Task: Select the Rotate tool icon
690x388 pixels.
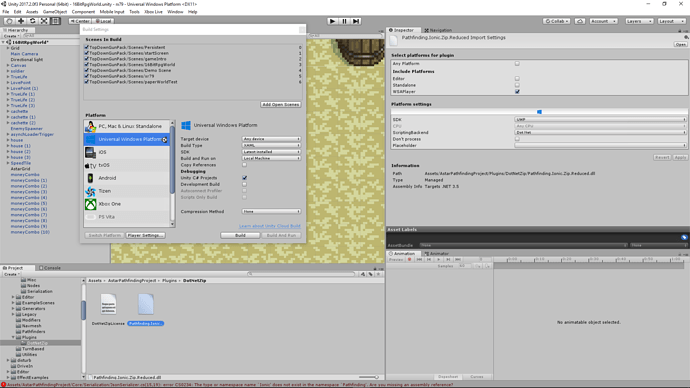Action: tap(33, 21)
